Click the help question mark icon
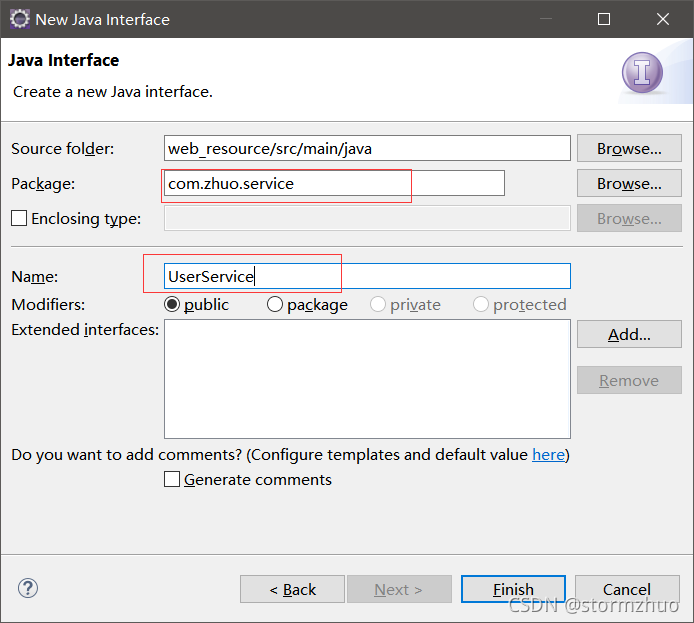 (x=28, y=588)
